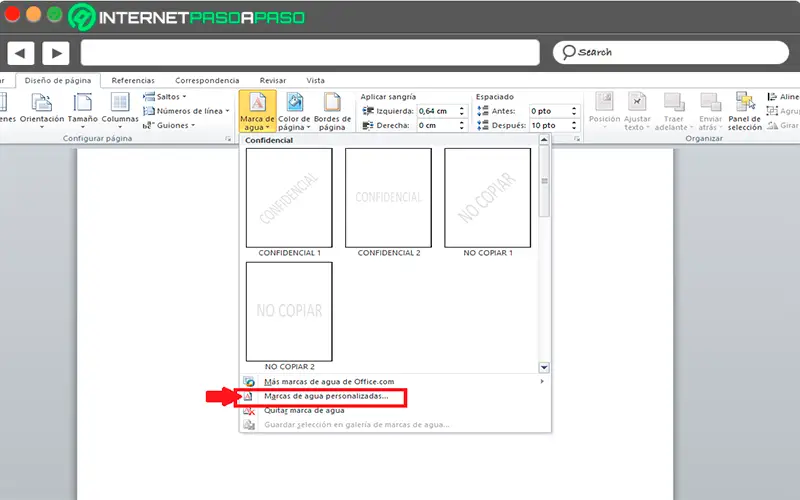Viewport: 800px width, 500px height.
Task: Click the Antes spacing stepper arrows
Action: [574, 111]
